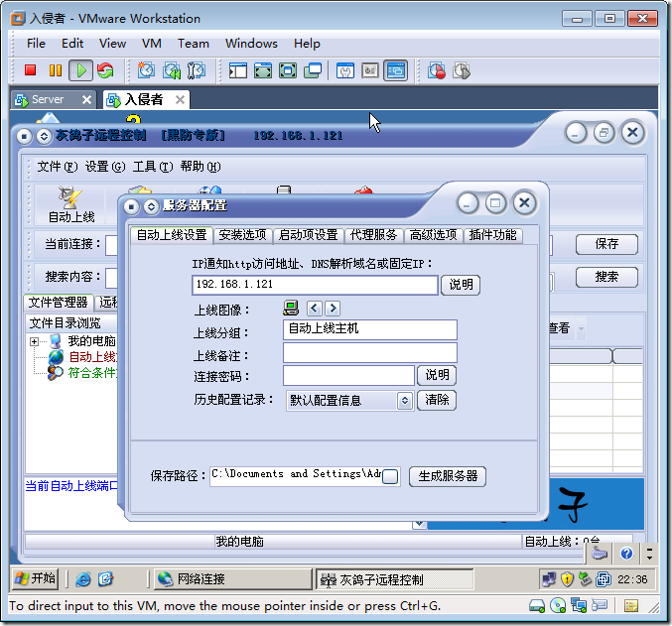672x626 pixels.
Task: Open the 帮助(H) menu
Action: click(201, 167)
